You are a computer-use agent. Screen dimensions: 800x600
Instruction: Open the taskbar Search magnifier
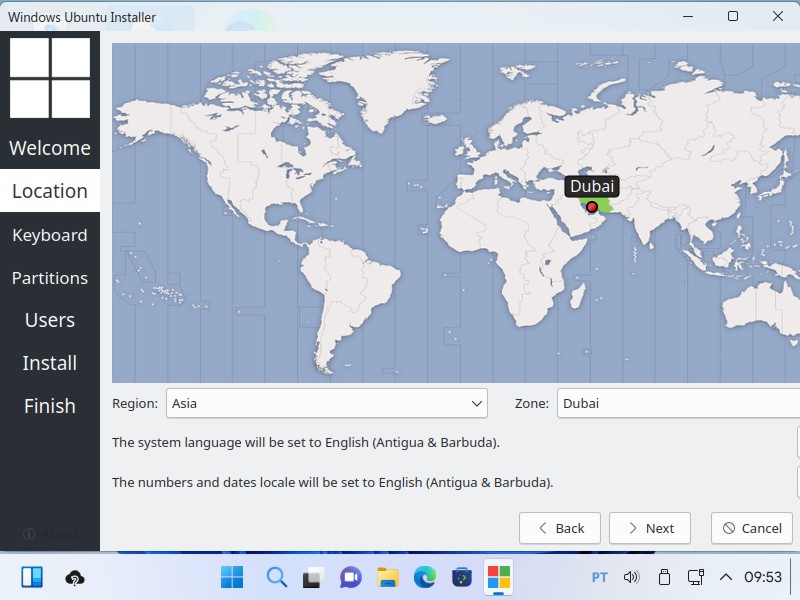[277, 578]
